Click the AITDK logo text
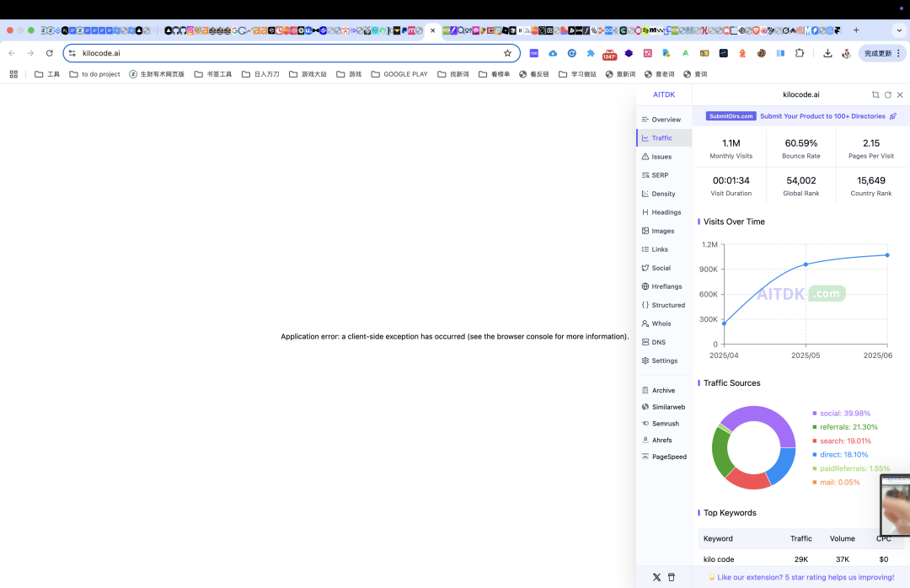This screenshot has width=910, height=588. (x=664, y=94)
